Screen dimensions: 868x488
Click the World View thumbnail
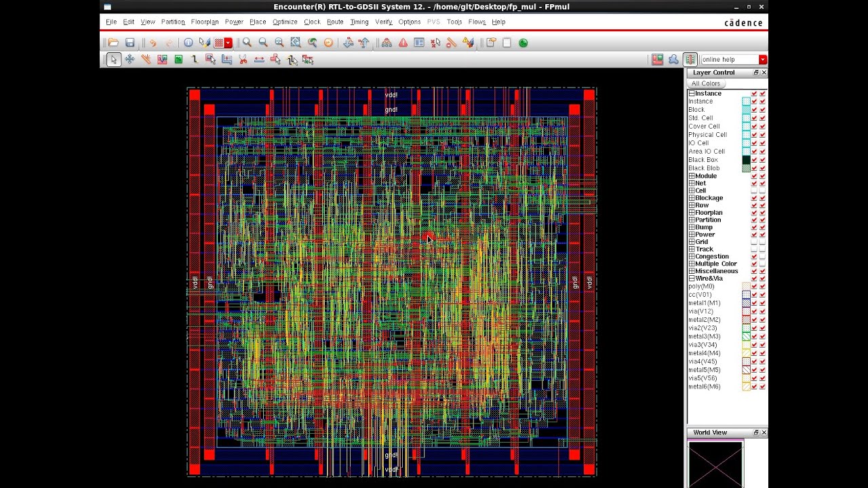(x=715, y=464)
